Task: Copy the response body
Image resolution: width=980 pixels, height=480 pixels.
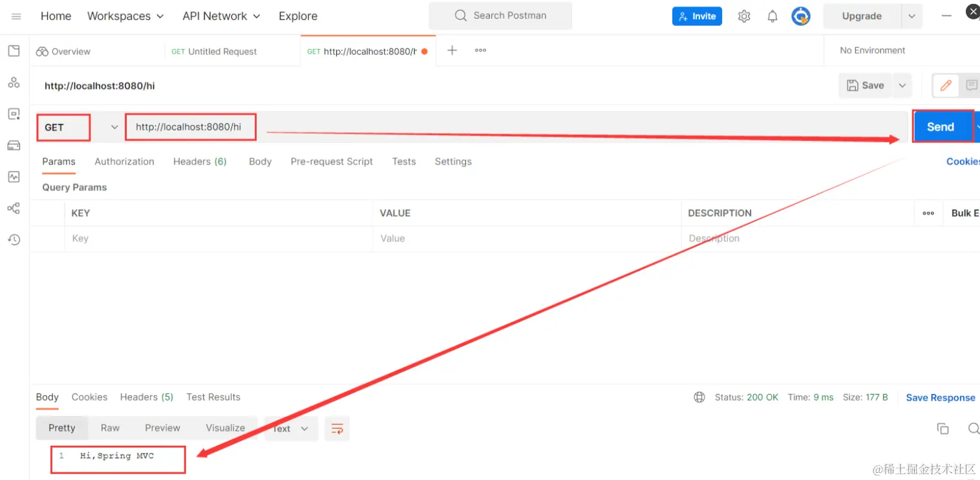Action: pyautogui.click(x=943, y=428)
